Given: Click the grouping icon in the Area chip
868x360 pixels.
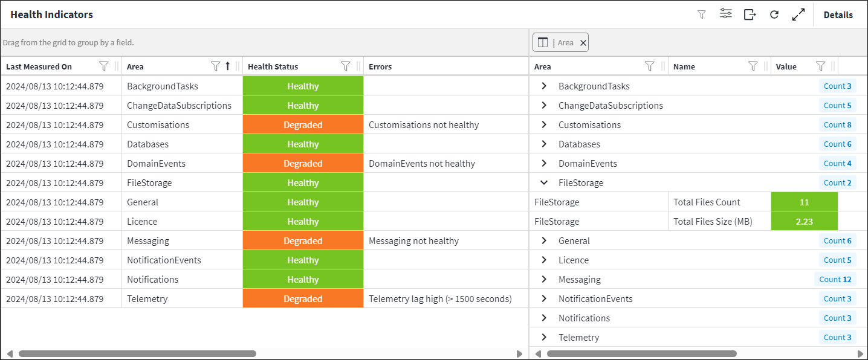Looking at the screenshot, I should [543, 42].
